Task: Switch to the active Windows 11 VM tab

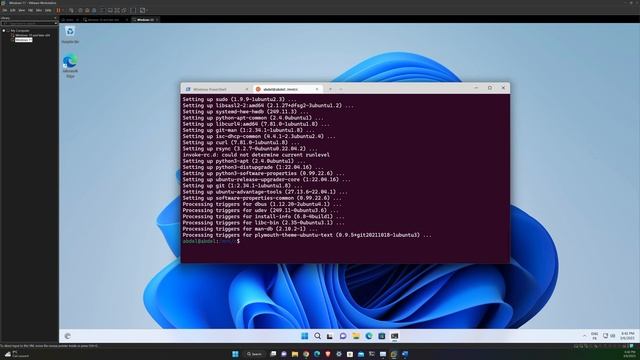Action: click(144, 20)
